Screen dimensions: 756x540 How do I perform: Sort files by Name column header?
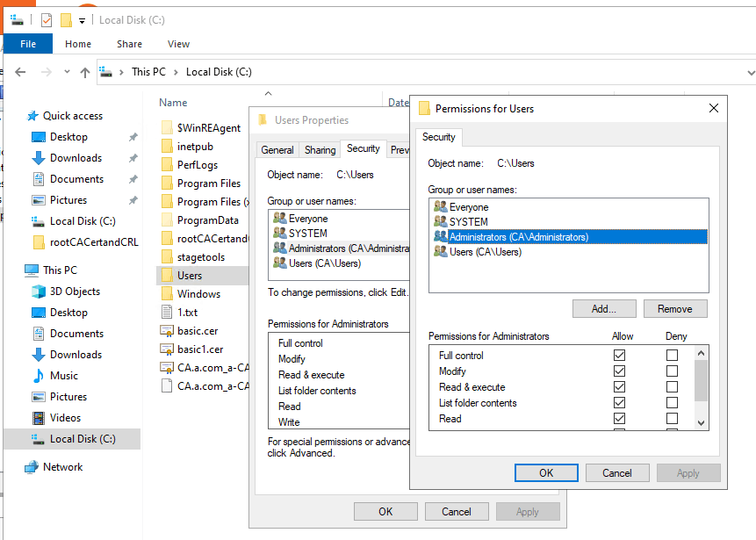tap(173, 103)
